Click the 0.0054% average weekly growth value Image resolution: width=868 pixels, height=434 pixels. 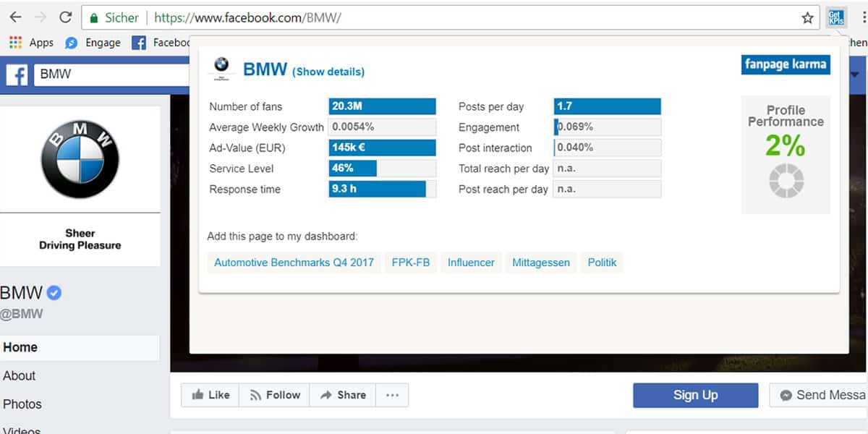[383, 127]
